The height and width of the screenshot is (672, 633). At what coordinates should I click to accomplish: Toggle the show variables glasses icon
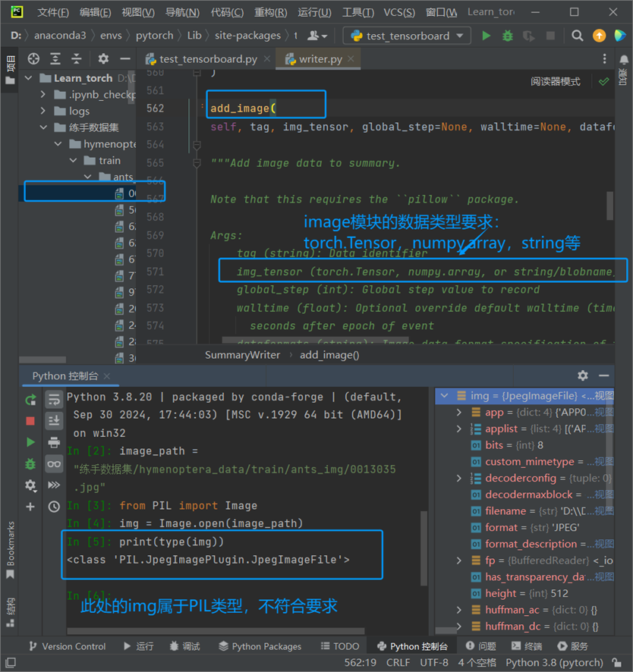[x=54, y=463]
